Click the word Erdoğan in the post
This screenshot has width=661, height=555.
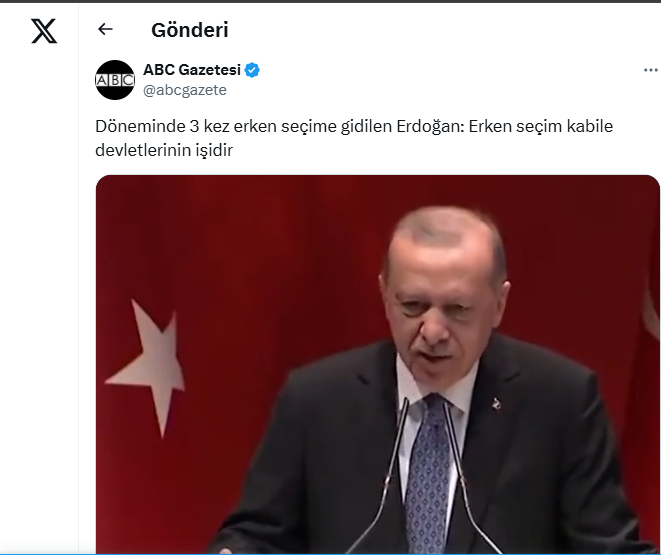point(430,126)
